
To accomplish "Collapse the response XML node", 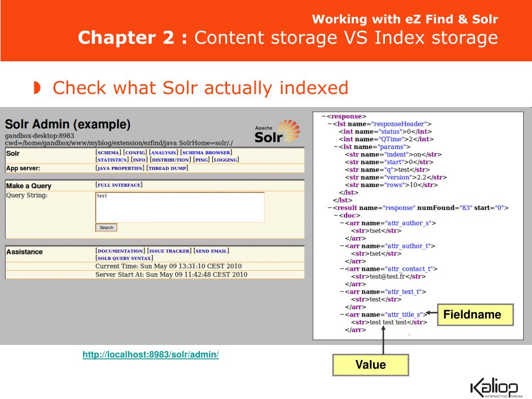I will point(324,116).
